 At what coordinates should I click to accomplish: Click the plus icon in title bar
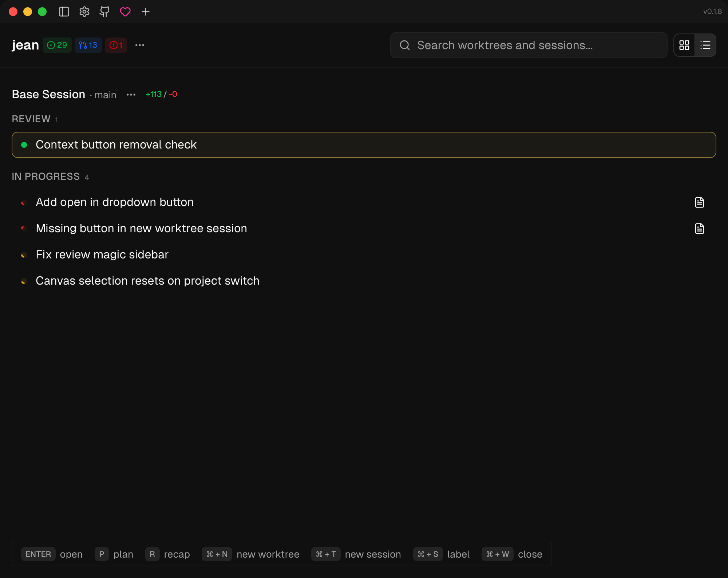(146, 12)
